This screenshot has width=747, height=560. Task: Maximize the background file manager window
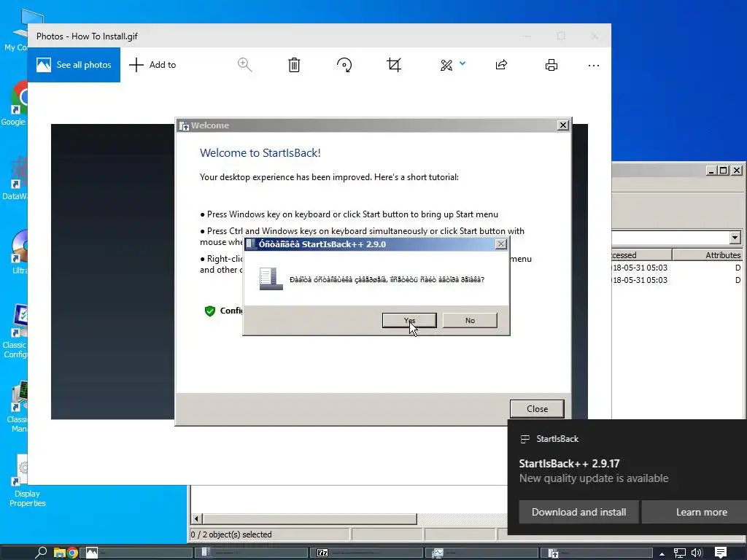pos(723,170)
